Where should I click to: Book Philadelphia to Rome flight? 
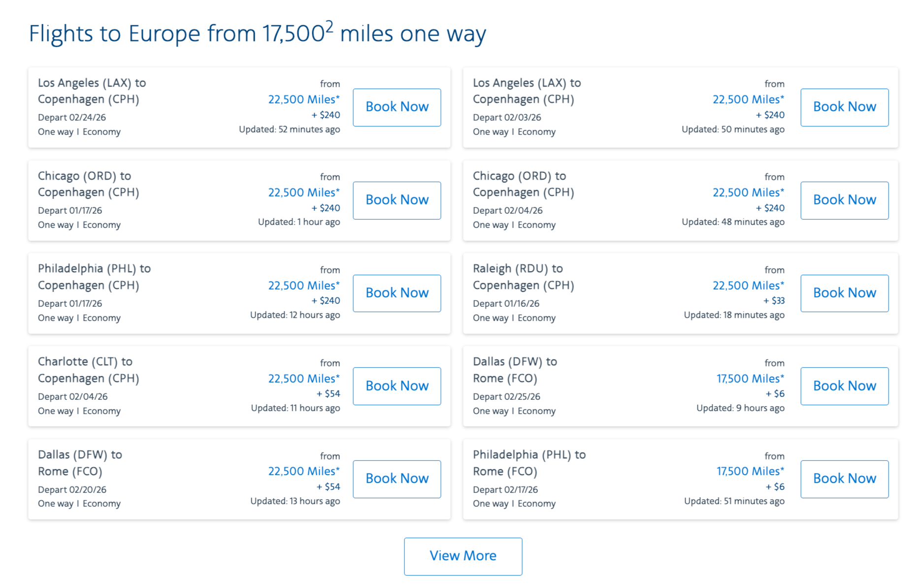coord(844,479)
